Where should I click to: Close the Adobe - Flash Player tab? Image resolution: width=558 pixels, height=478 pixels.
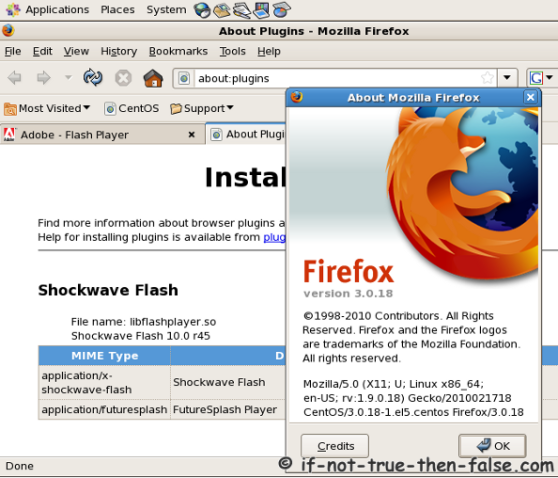pyautogui.click(x=191, y=135)
